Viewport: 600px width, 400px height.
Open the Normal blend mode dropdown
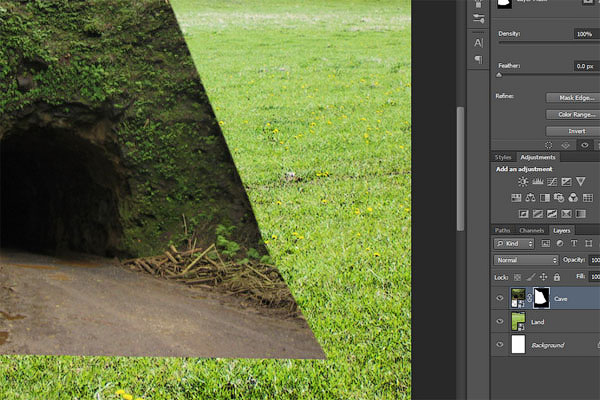(526, 260)
